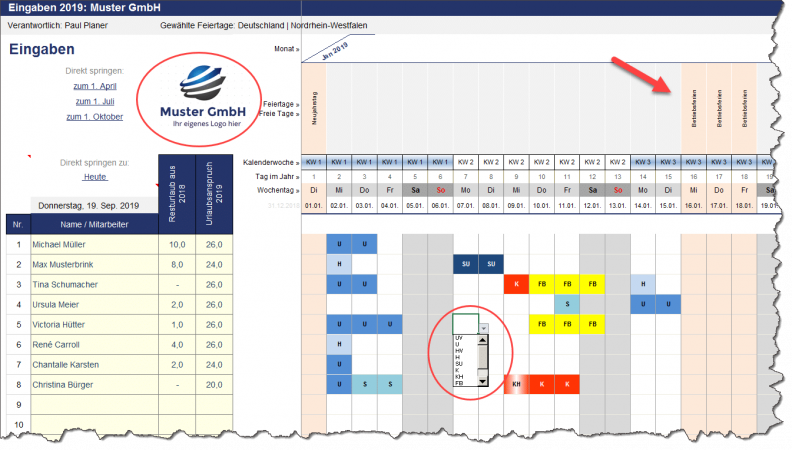Click Christina Bürger's Urlaubsanspruch value 20,0
Image resolution: width=792 pixels, height=450 pixels.
tap(214, 384)
